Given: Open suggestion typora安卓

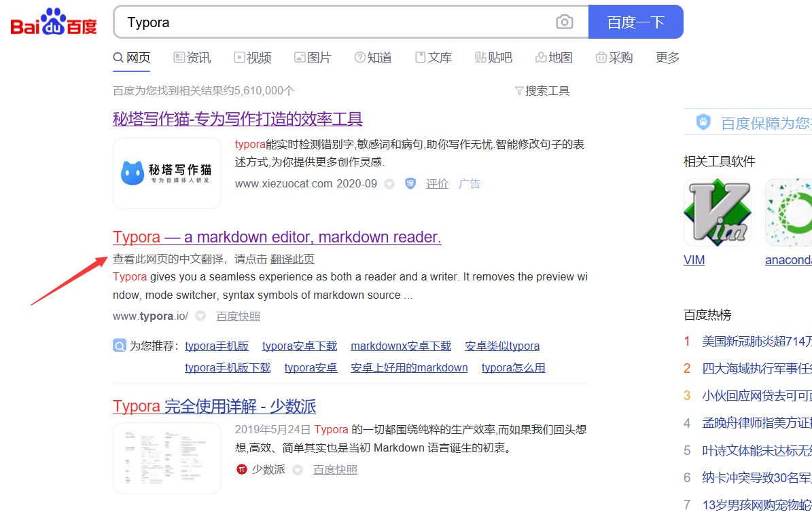Looking at the screenshot, I should pyautogui.click(x=311, y=367).
